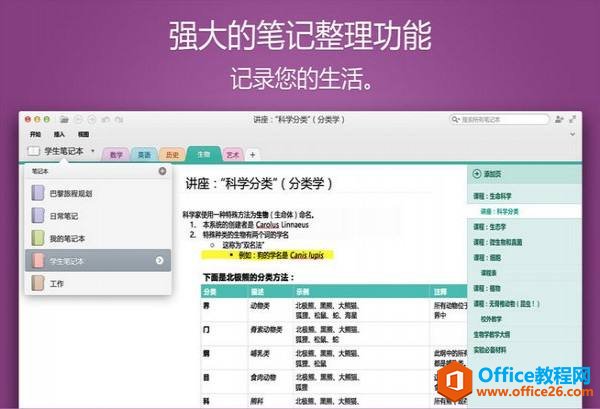Select notebook 日常笔记 in list
This screenshot has width=600, height=409.
click(98, 216)
